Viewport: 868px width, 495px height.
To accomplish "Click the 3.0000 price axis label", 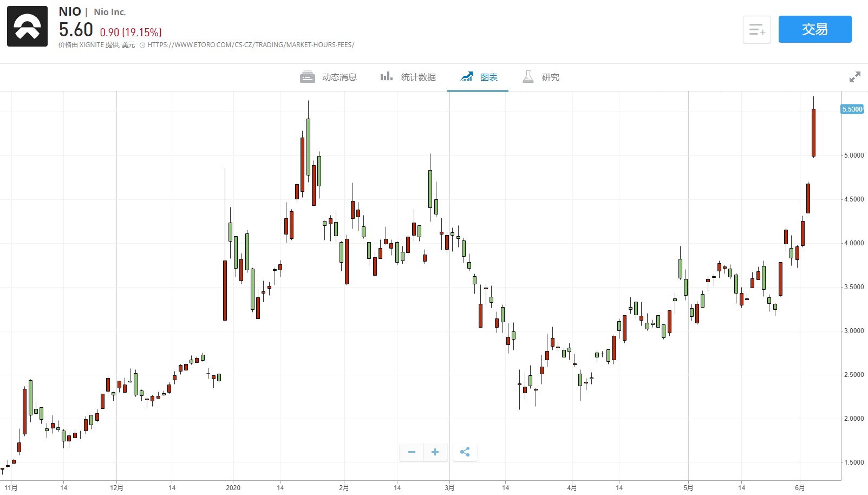I will [854, 331].
